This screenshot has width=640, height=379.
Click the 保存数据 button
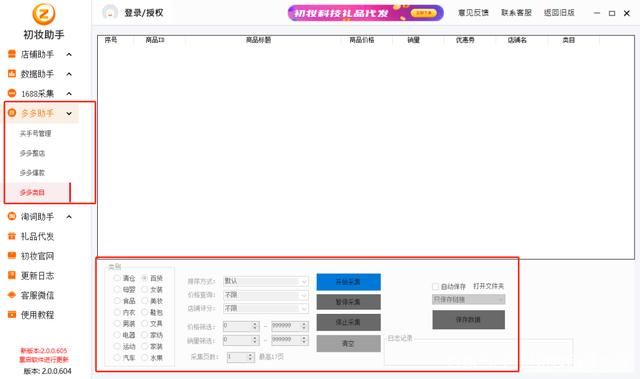[469, 319]
